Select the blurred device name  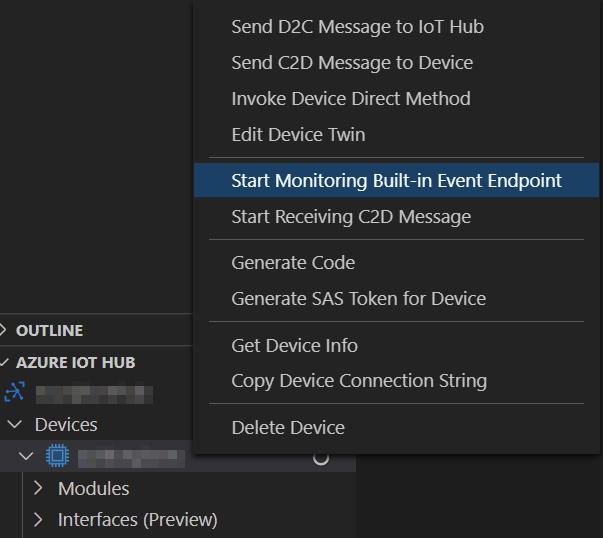tap(131, 459)
